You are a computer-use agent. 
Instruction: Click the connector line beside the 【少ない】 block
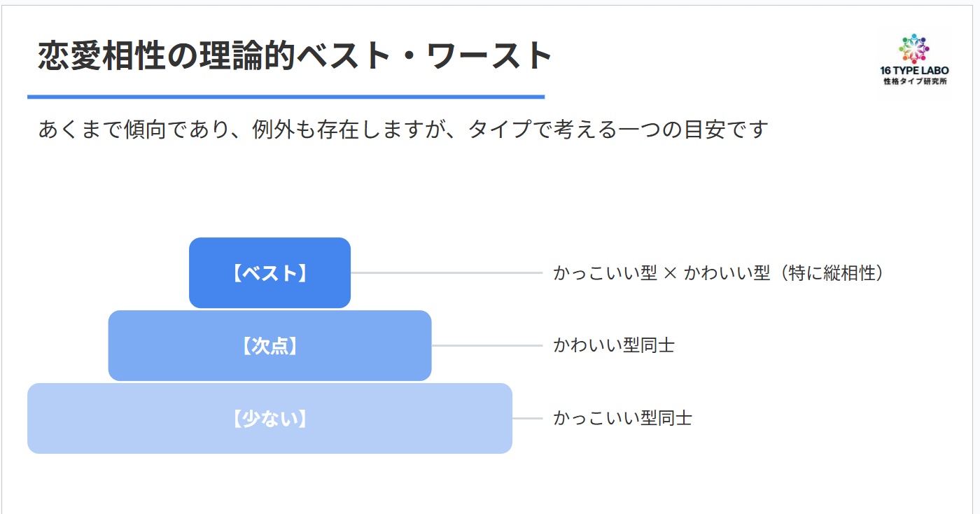[x=527, y=419]
